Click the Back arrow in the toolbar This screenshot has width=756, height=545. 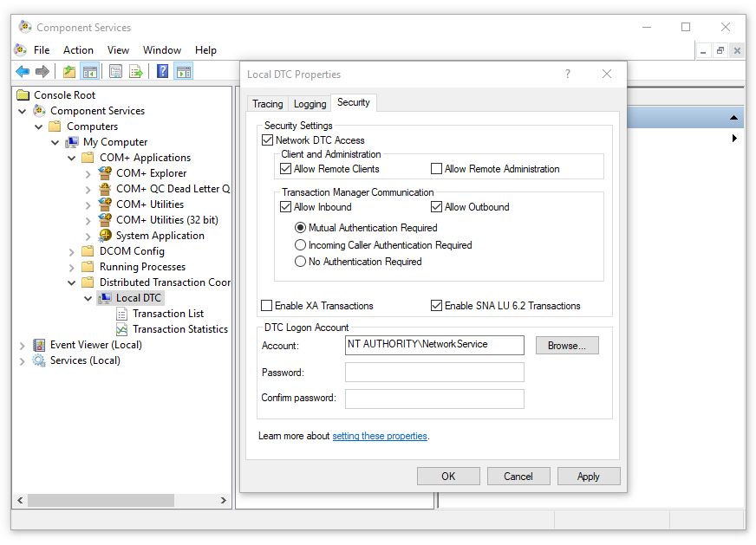point(23,72)
